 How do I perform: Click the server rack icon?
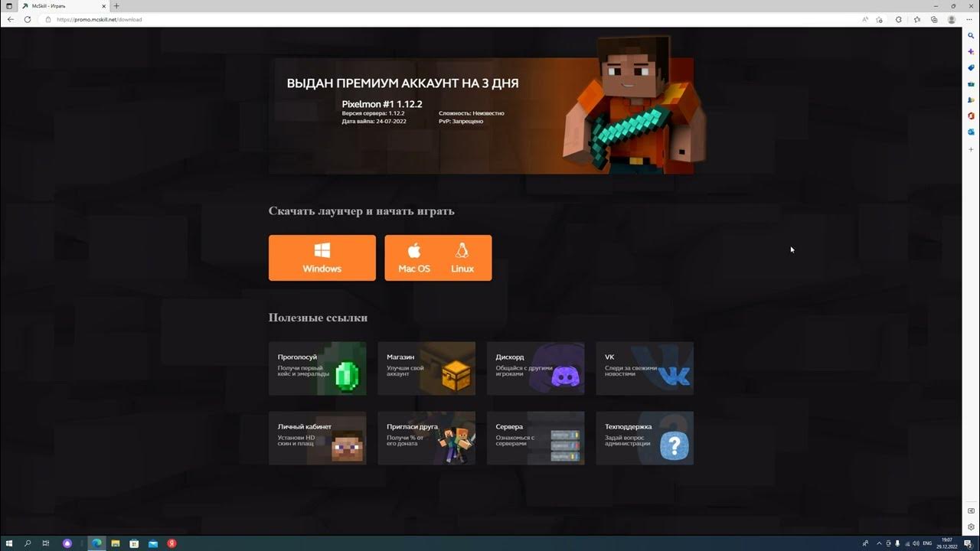click(x=565, y=445)
